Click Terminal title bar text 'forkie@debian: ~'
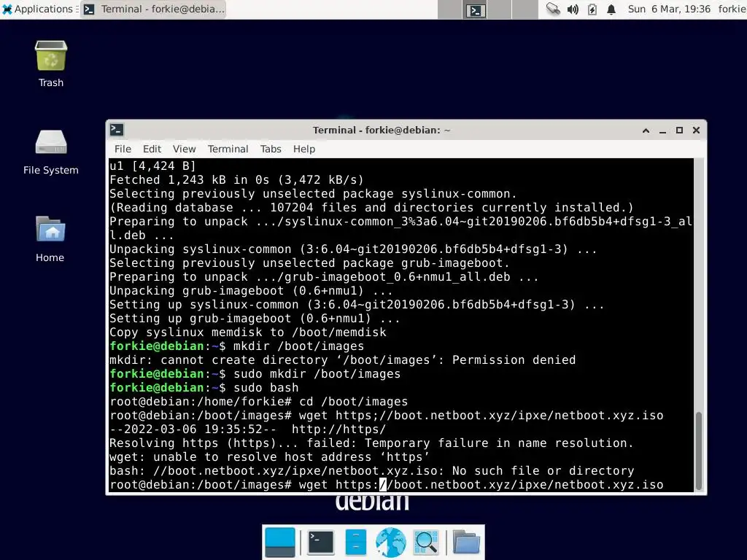This screenshot has height=560, width=747. click(408, 130)
